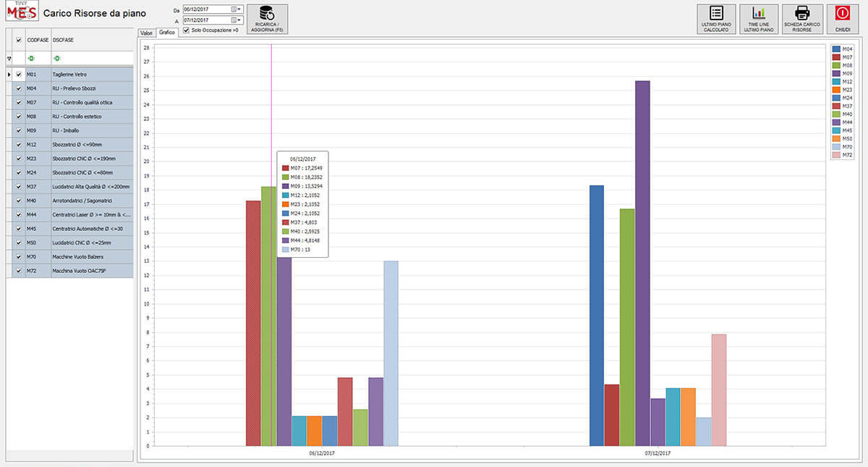Sort by the CODFASE column header
Screen dimensions: 868x467
click(x=38, y=41)
